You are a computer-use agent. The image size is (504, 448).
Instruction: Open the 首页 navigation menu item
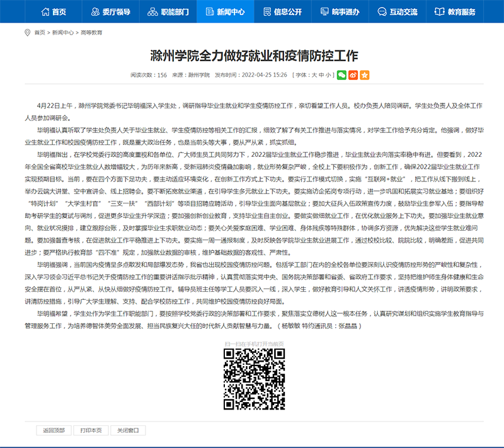click(x=54, y=11)
